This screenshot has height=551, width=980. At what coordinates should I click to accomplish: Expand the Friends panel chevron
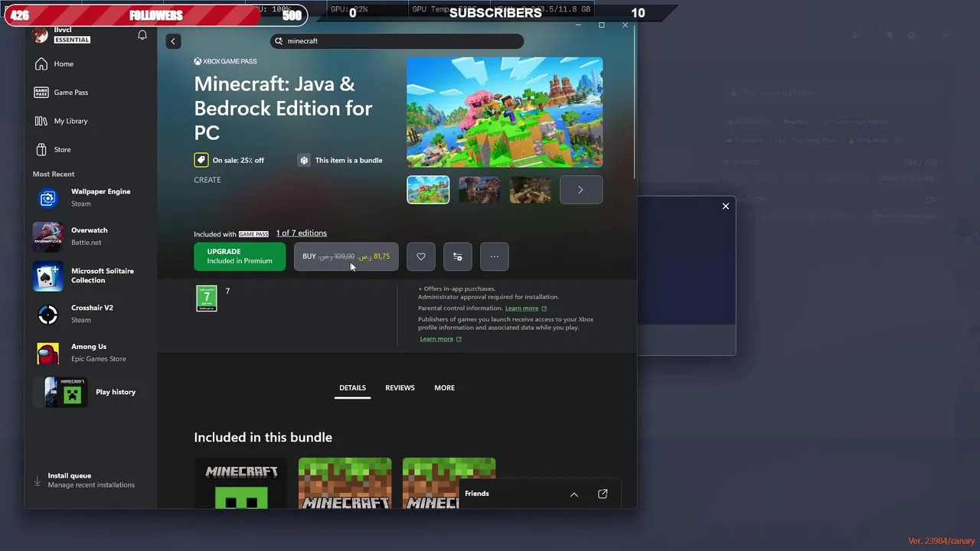(574, 494)
